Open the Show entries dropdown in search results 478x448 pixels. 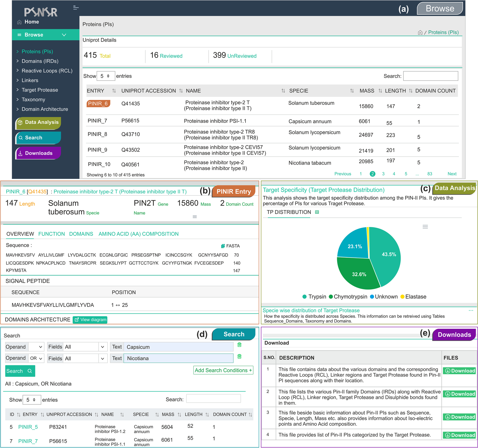point(32,400)
